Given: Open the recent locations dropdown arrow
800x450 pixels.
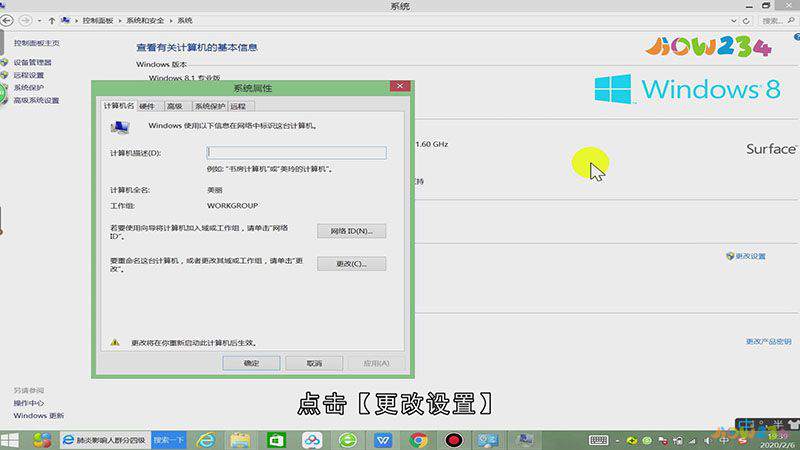Looking at the screenshot, I should 39,21.
